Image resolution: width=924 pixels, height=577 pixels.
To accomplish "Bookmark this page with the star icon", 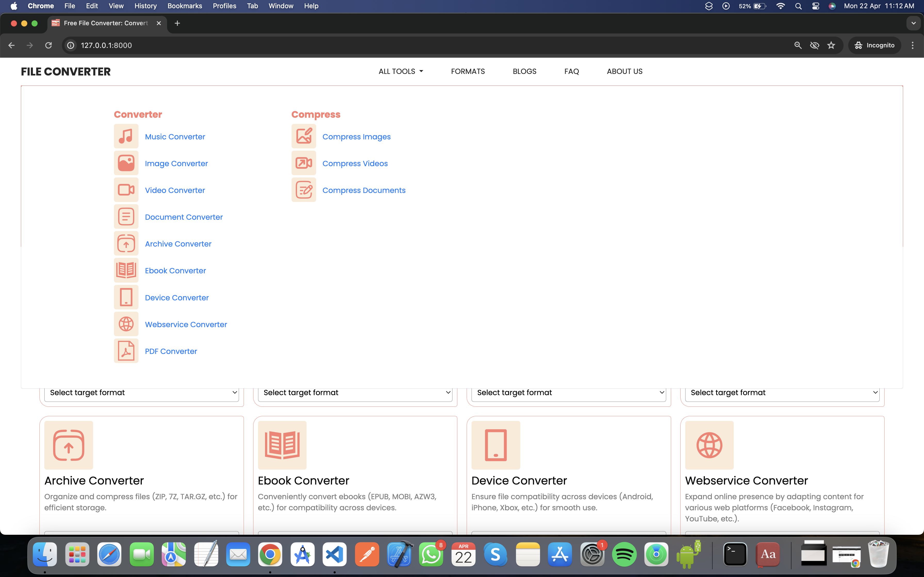I will (831, 45).
